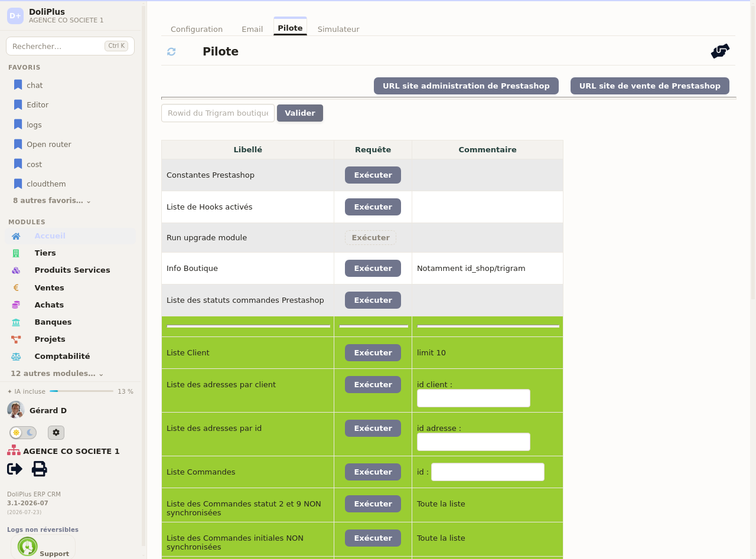The height and width of the screenshot is (559, 756).
Task: Focus the Rechercher search field
Action: point(70,46)
